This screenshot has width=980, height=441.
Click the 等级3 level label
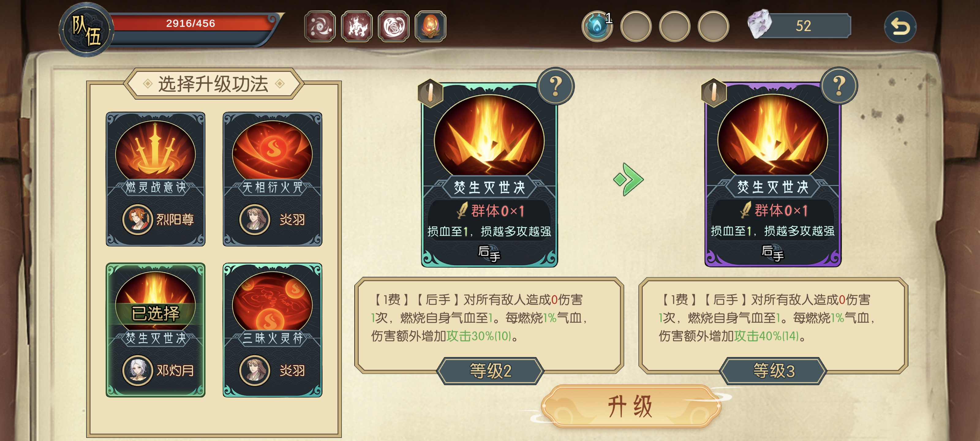pos(774,371)
